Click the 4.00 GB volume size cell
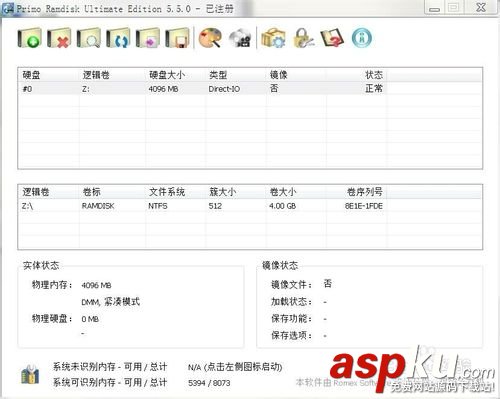 (282, 206)
